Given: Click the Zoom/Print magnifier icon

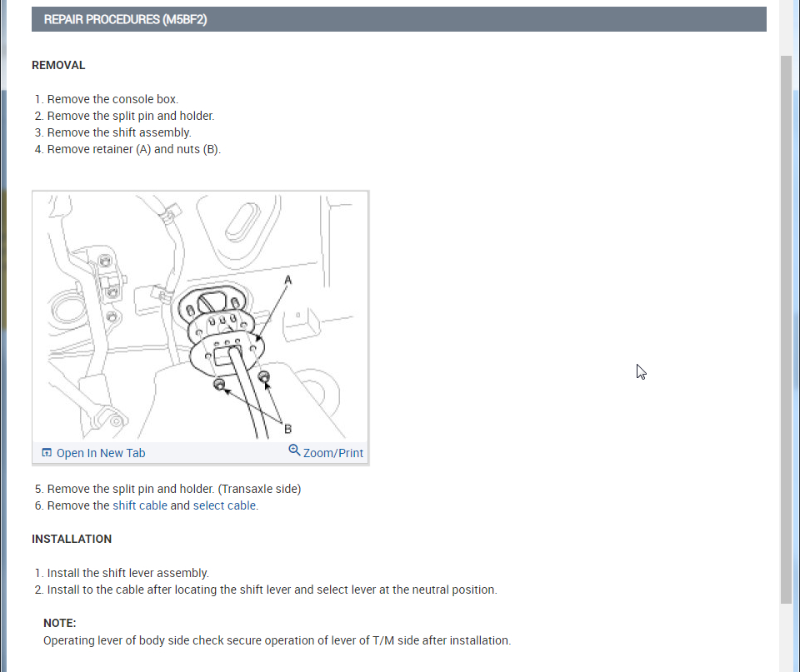Looking at the screenshot, I should (294, 450).
